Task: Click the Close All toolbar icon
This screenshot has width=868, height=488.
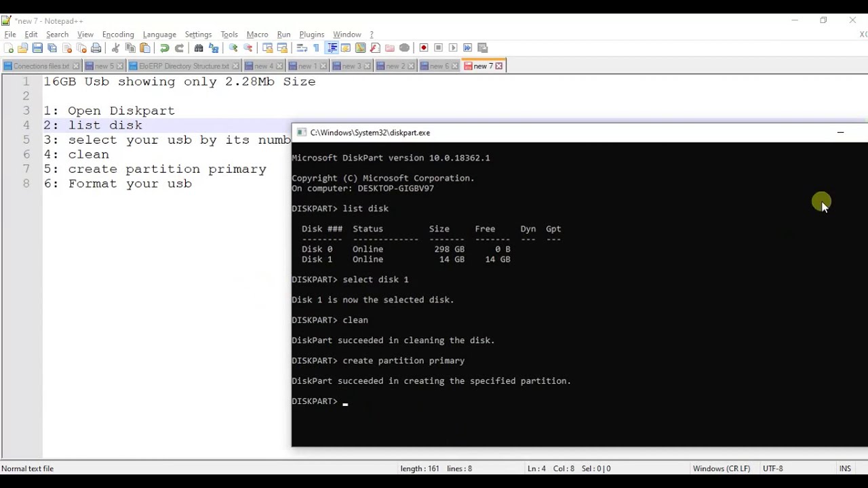Action: coord(81,47)
